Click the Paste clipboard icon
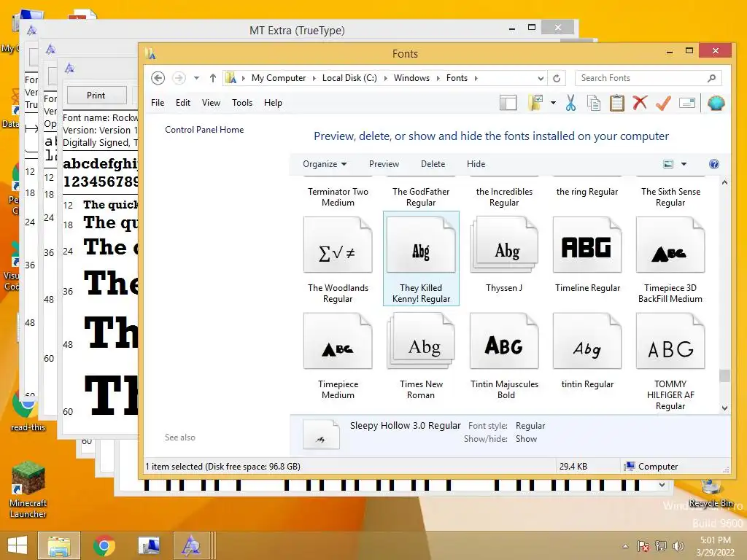Image resolution: width=747 pixels, height=560 pixels. coord(617,103)
